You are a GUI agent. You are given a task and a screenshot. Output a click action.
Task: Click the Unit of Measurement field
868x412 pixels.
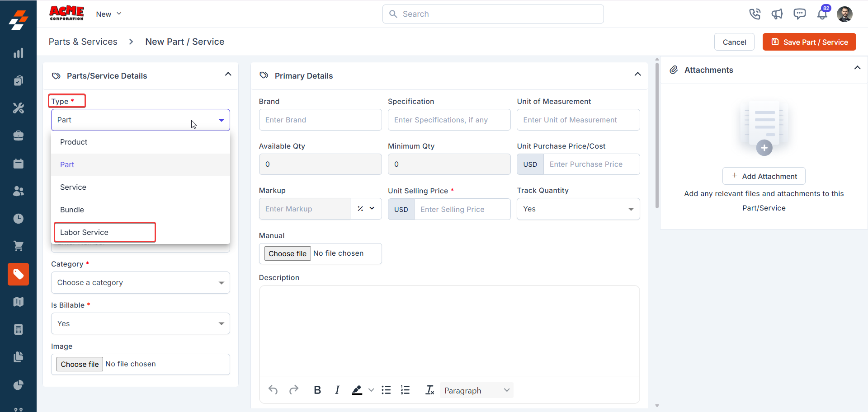578,120
